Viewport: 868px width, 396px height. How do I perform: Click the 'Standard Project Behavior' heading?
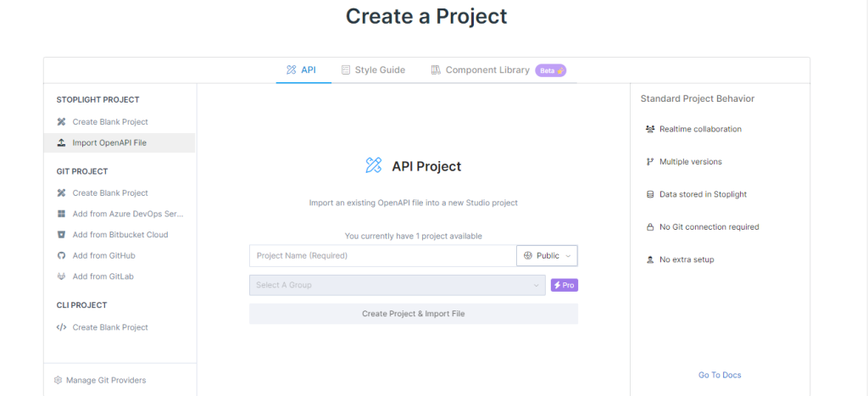(x=698, y=98)
